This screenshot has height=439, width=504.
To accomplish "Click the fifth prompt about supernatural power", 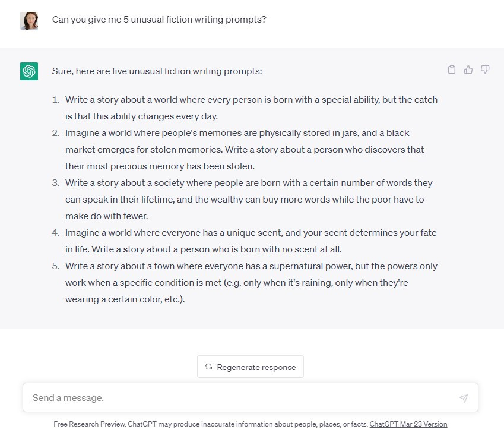I will coord(251,283).
